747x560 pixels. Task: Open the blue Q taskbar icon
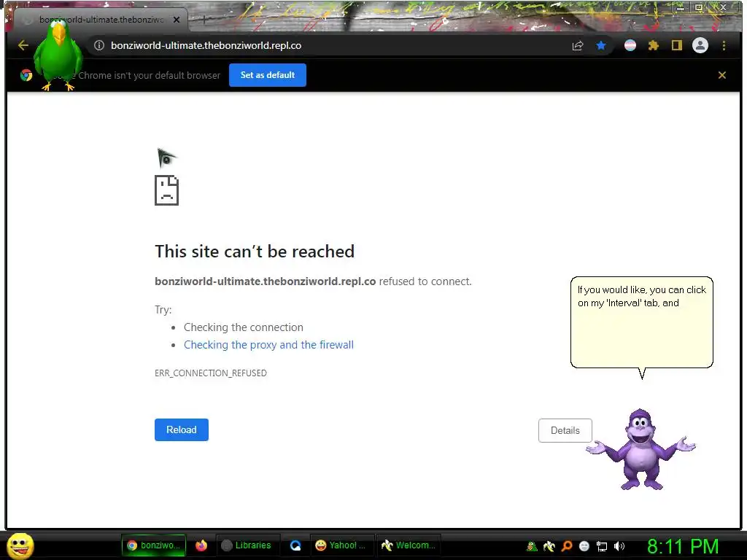pyautogui.click(x=295, y=545)
